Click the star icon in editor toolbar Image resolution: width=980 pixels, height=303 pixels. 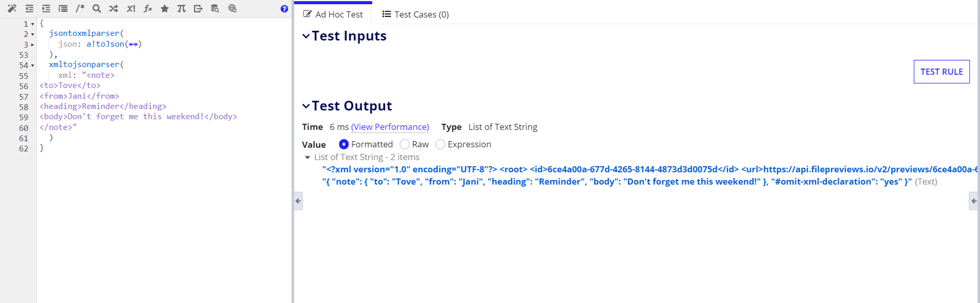tap(164, 8)
